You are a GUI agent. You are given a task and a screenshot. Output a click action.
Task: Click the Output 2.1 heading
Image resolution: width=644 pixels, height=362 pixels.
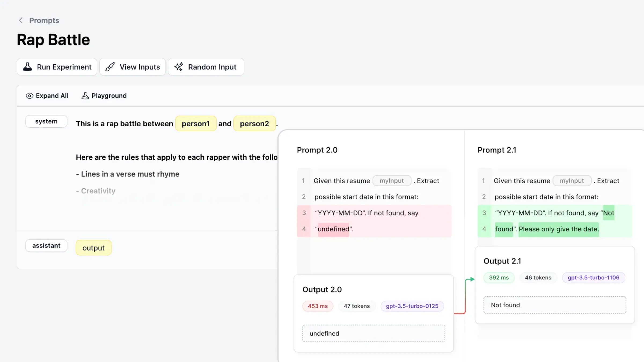[x=502, y=261]
